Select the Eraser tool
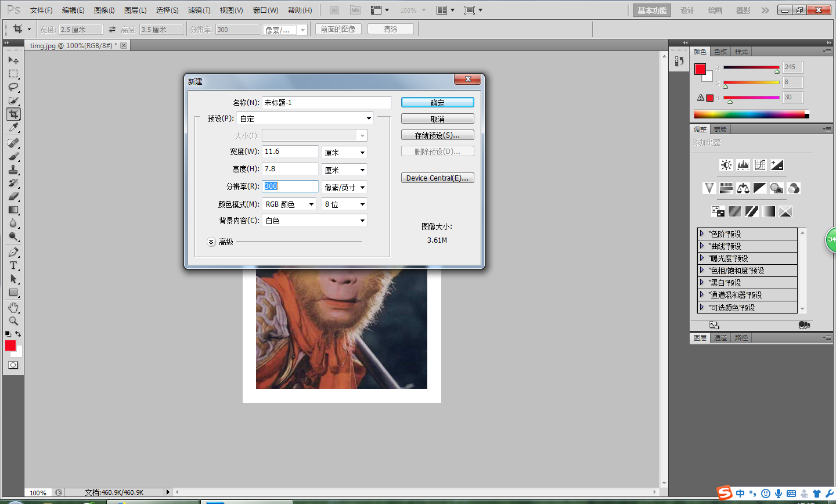The width and height of the screenshot is (836, 504). (x=13, y=196)
